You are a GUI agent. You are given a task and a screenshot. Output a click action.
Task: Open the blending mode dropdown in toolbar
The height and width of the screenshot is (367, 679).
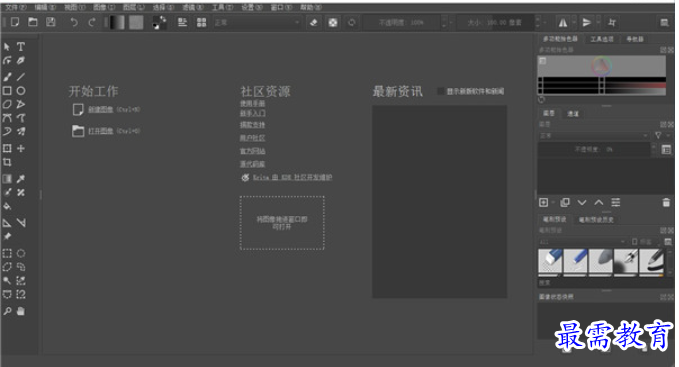257,23
